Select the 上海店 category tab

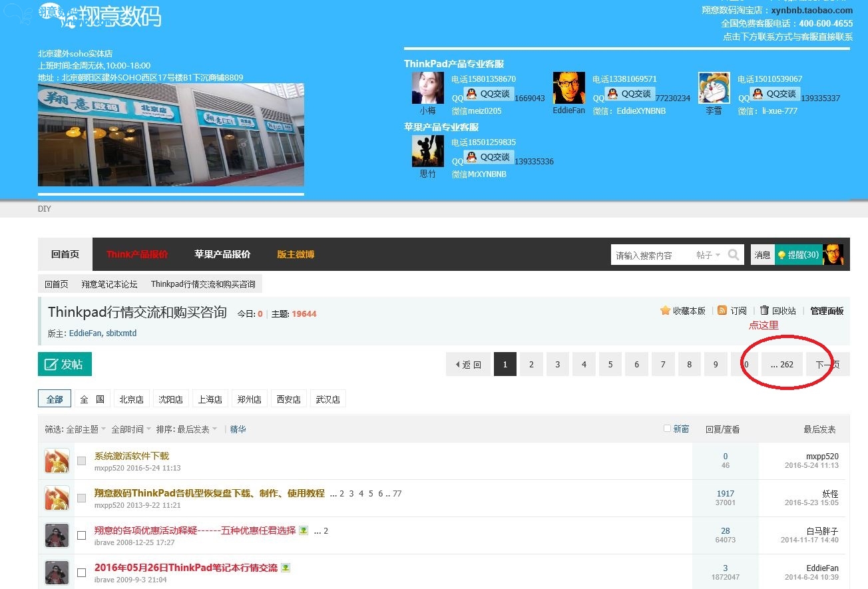point(210,399)
